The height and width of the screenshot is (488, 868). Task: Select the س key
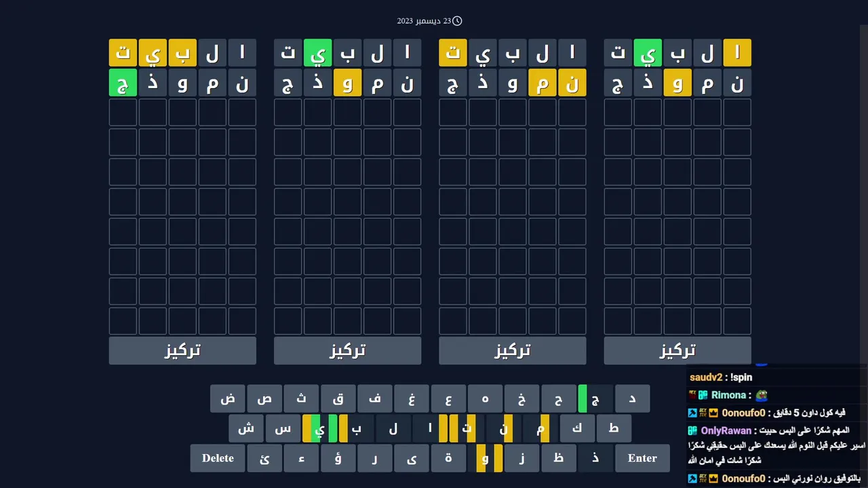283,428
